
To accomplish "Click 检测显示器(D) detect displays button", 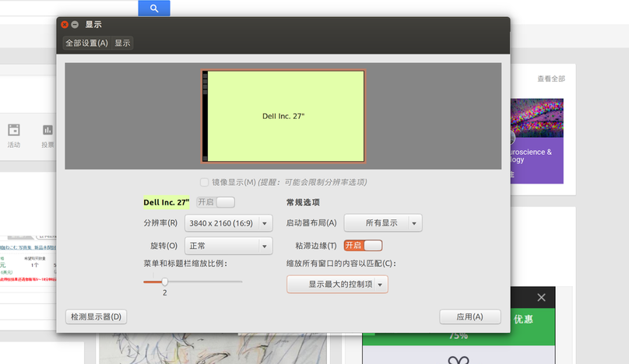I will tap(96, 317).
